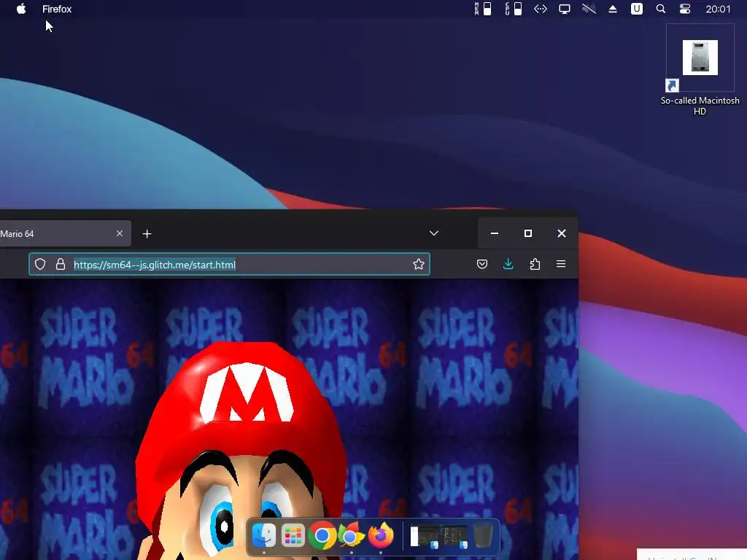Click the CPU usage monitor icon
The height and width of the screenshot is (560, 747).
pyautogui.click(x=514, y=9)
